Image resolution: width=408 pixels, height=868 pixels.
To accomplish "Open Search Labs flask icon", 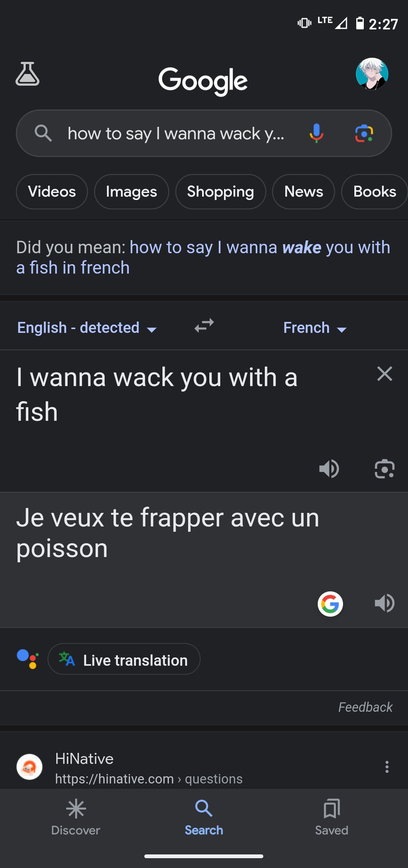I will pos(28,74).
